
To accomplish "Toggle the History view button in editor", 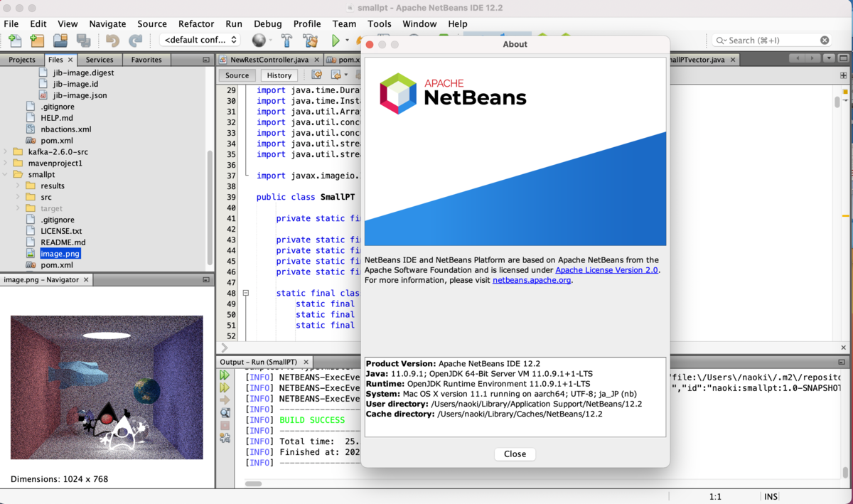I will pyautogui.click(x=279, y=75).
